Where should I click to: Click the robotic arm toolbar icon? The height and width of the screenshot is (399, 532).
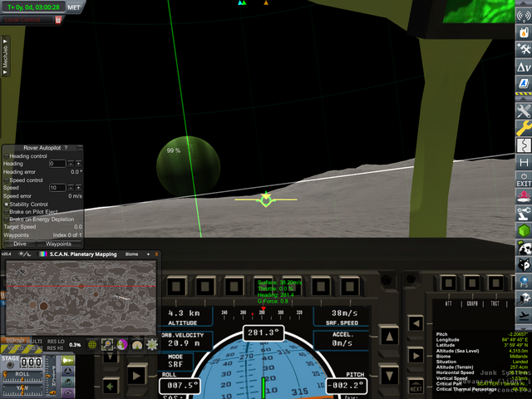pos(524,214)
